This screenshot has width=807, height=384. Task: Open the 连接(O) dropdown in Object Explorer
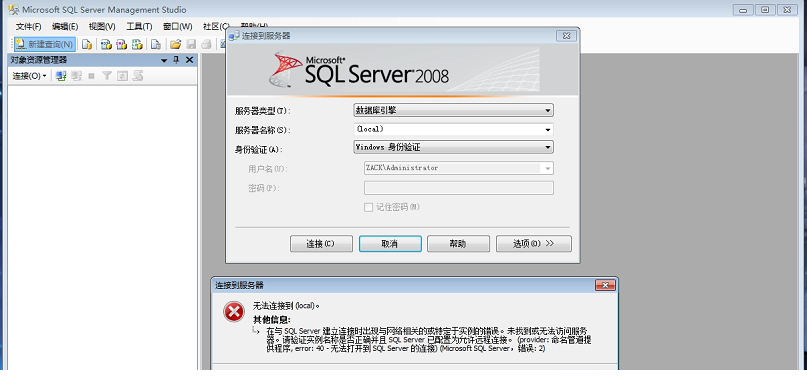coord(29,76)
